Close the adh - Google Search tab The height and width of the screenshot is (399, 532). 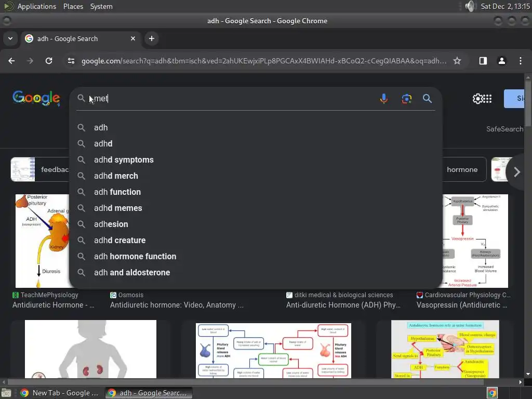point(133,38)
